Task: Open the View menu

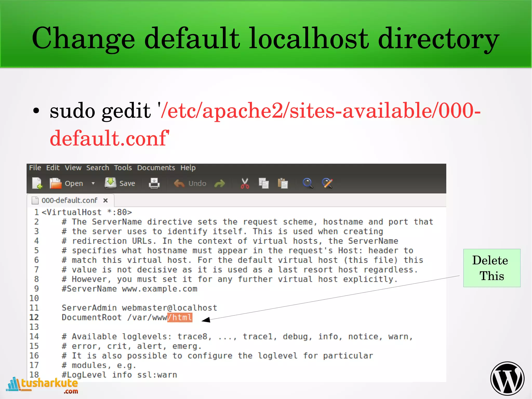Action: point(73,168)
